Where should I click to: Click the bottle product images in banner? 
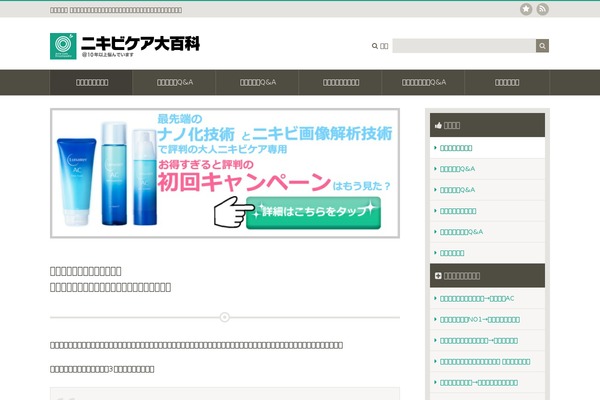[107, 175]
